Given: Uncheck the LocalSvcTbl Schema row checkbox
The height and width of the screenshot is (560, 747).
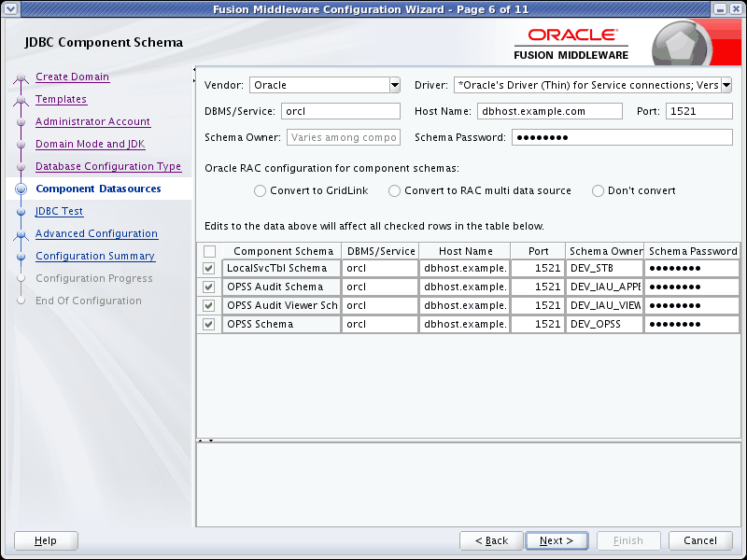Looking at the screenshot, I should coord(208,268).
